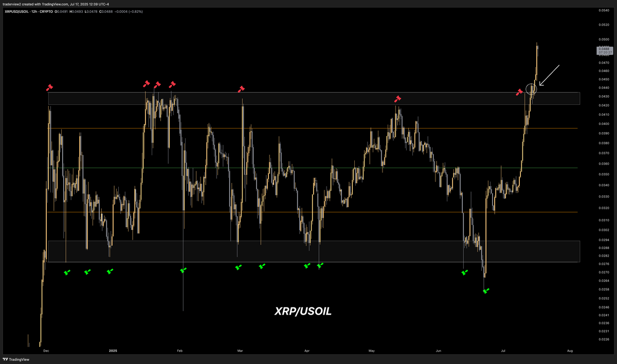
Task: Click the 0.0302 price axis label
Action: (x=604, y=230)
